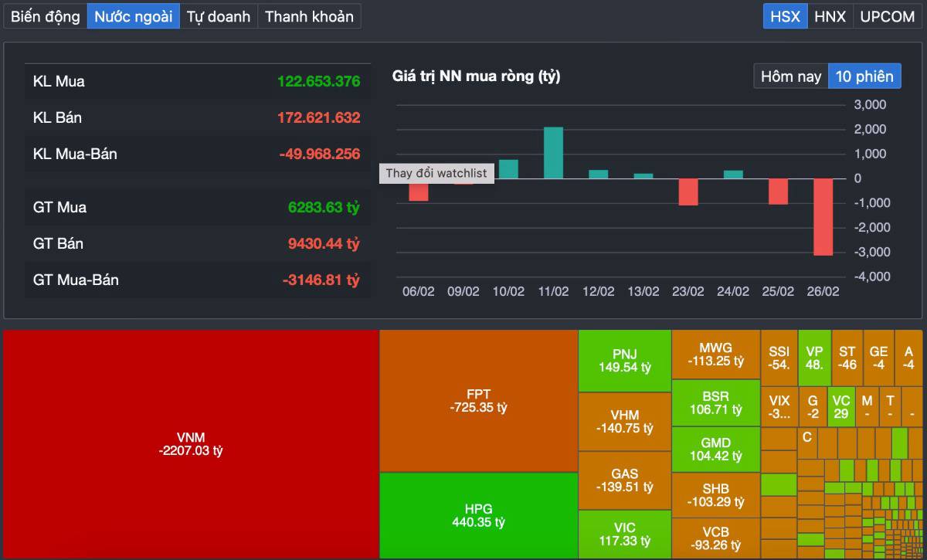Show Hôm nay chart data
Viewport: 927px width, 560px height.
[x=791, y=76]
